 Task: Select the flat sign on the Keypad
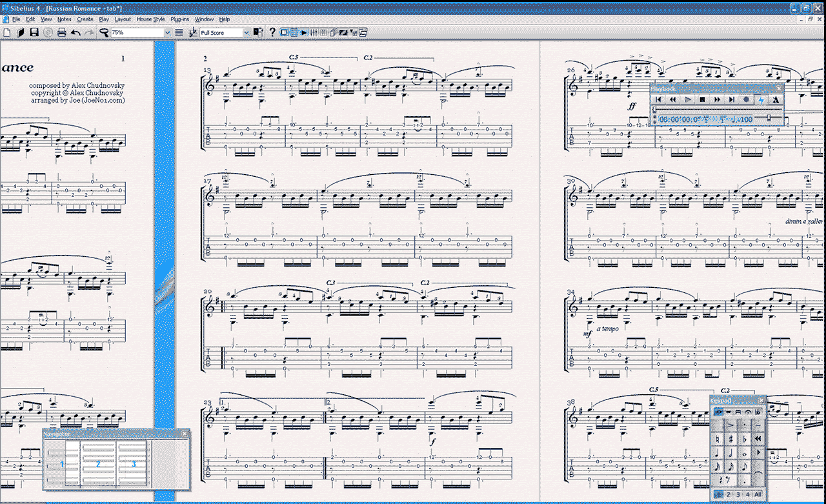click(745, 439)
